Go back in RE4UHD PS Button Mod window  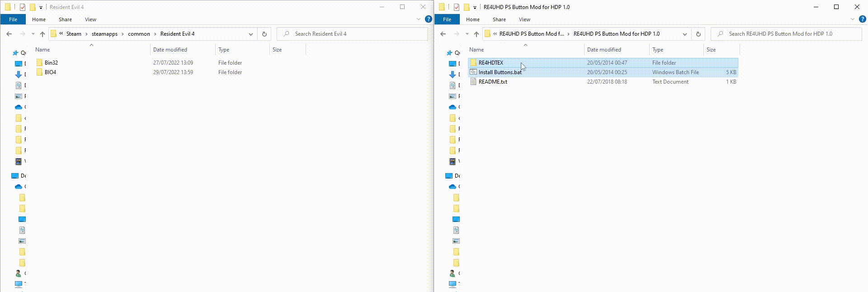pos(443,34)
